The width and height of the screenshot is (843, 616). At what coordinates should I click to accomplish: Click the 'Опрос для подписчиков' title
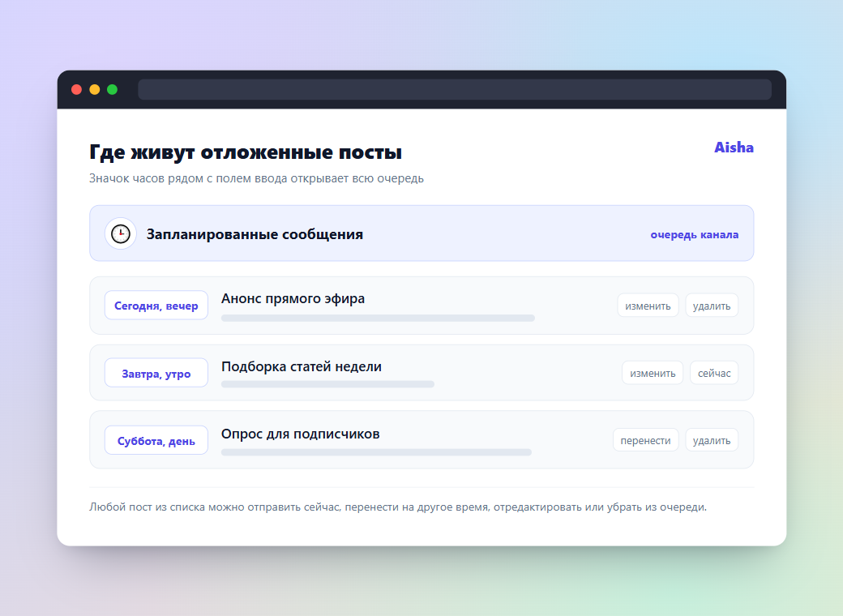pyautogui.click(x=300, y=434)
